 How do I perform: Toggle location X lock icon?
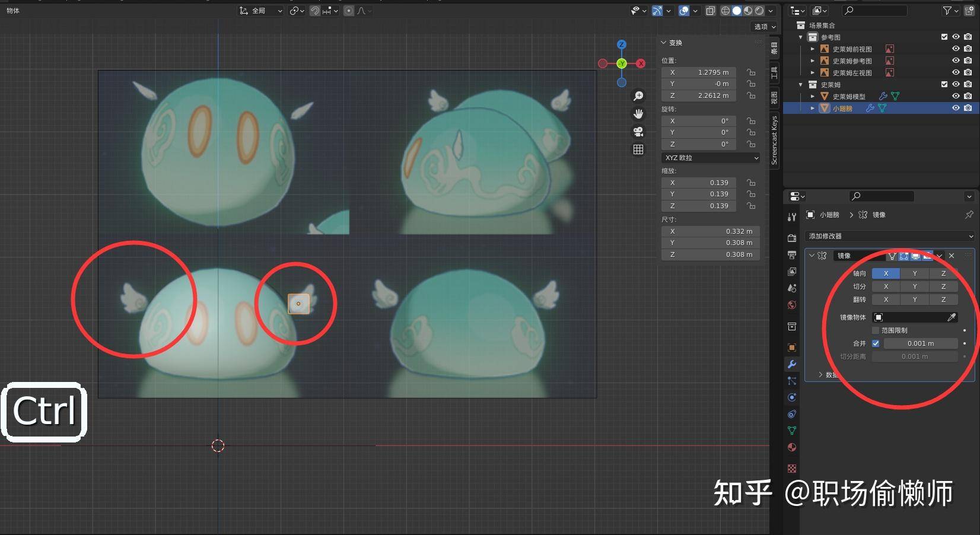pyautogui.click(x=751, y=72)
